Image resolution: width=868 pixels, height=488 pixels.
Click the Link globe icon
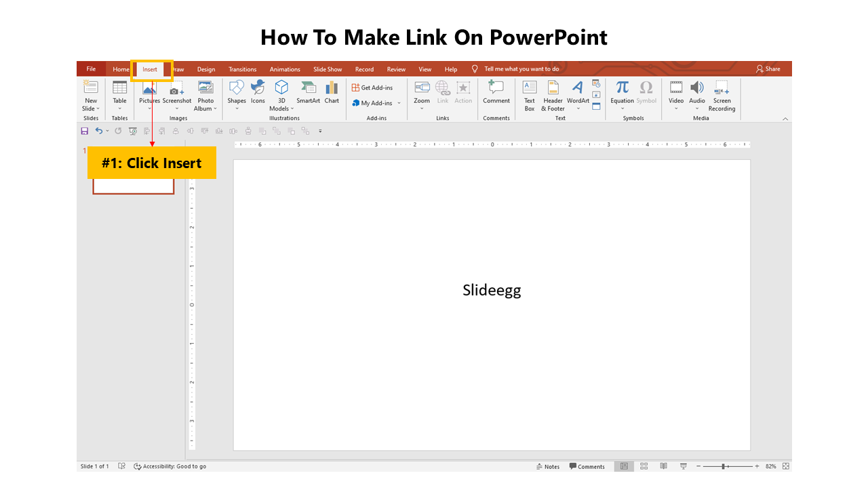(442, 87)
